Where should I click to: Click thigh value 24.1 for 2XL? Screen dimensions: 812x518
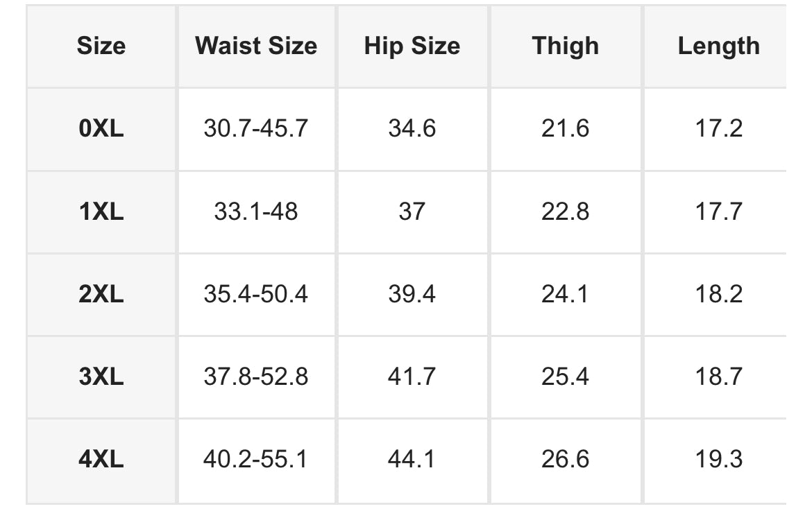pos(565,294)
